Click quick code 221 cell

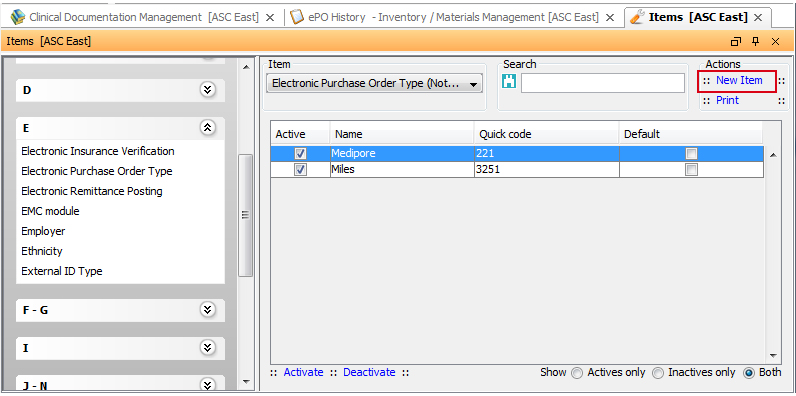click(x=547, y=153)
